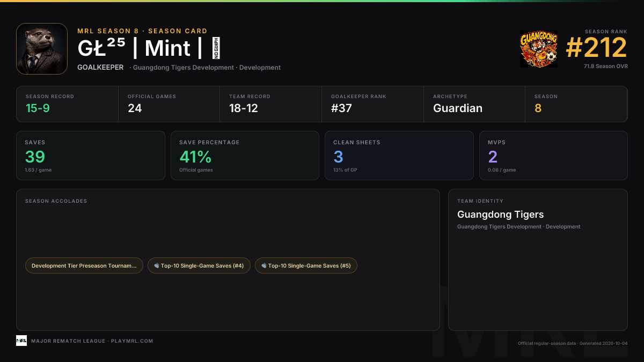Click the Season value "8"
Viewport: 644px width, 362px height.
(538, 108)
